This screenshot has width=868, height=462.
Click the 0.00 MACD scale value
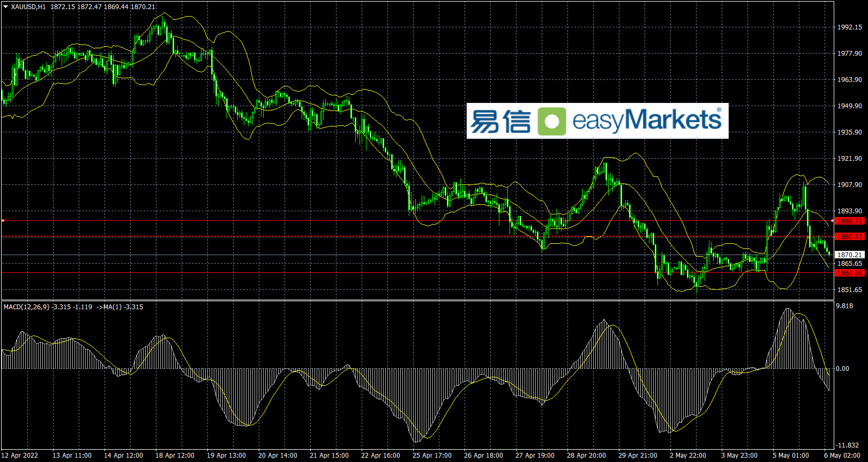(843, 368)
